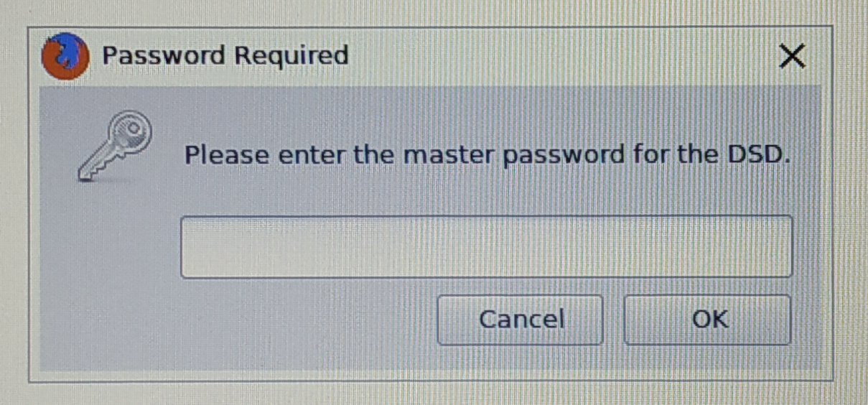
Task: Dismiss the prompt using the Cancel button
Action: [x=521, y=319]
